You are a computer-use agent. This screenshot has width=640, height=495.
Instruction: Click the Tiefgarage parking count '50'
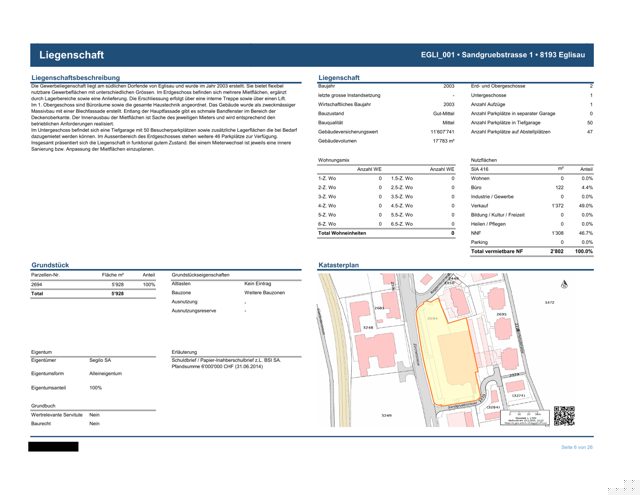[x=590, y=122]
